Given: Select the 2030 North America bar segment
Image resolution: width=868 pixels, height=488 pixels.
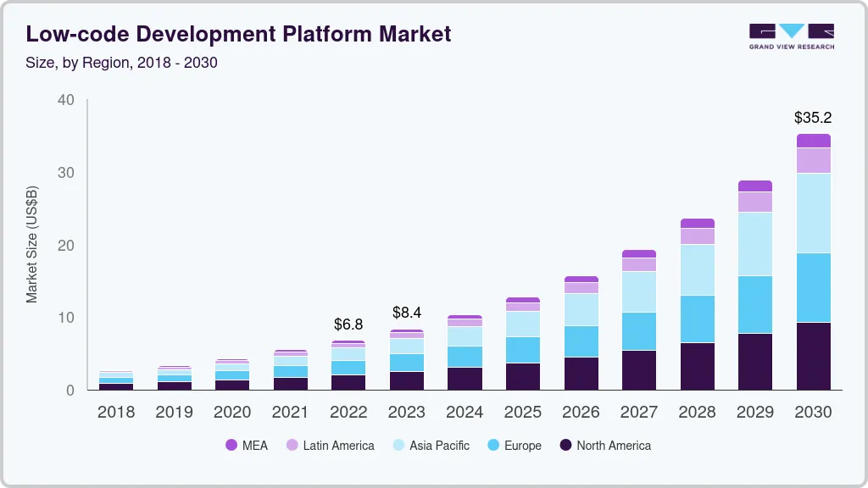Looking at the screenshot, I should [813, 356].
